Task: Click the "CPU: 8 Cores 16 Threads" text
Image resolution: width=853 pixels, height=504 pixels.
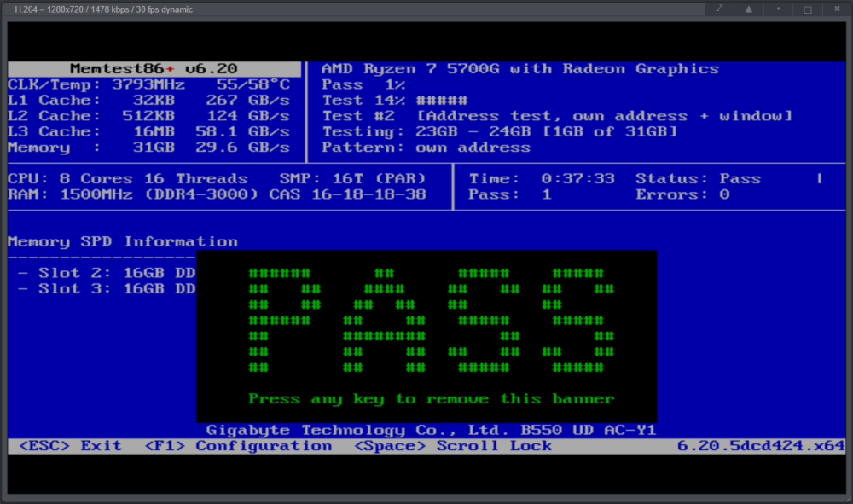Action: [128, 179]
